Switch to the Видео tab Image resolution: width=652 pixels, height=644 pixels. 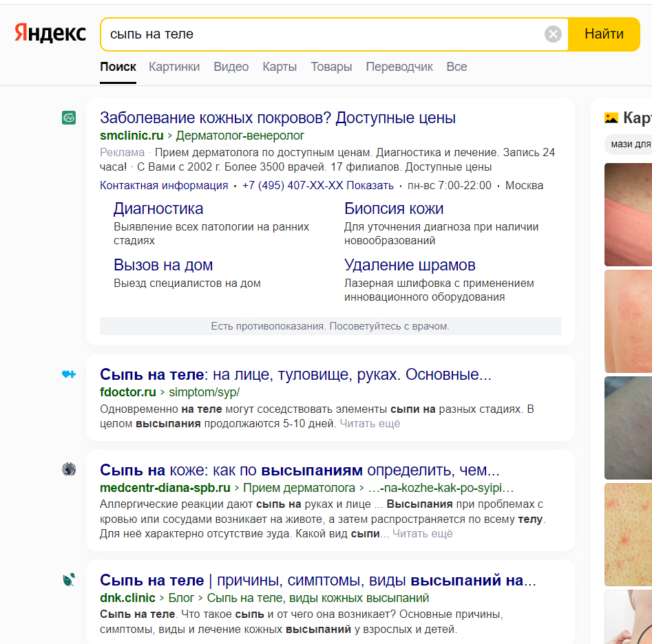(231, 67)
